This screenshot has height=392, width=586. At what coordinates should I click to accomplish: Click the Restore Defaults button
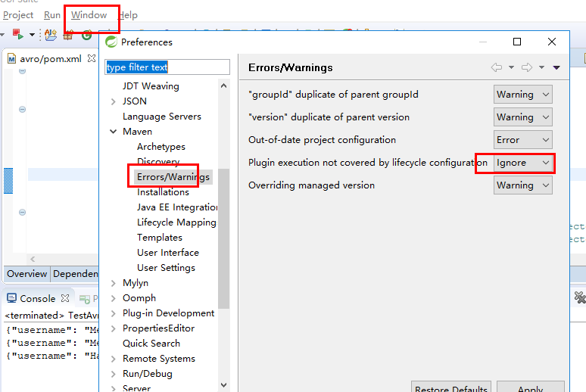click(451, 387)
